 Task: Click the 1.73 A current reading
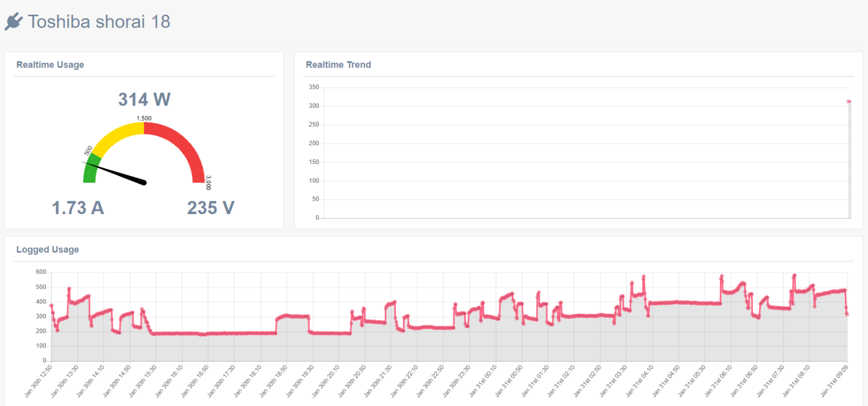pos(78,208)
